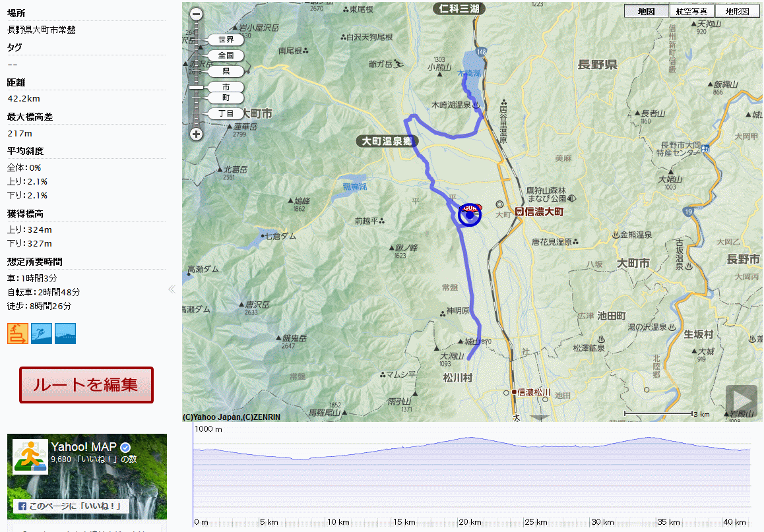Select the blue uphill runner icon
Viewport: 764px width, 532px height.
(x=42, y=334)
